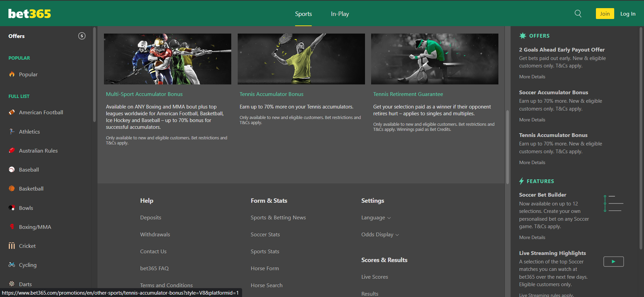
Task: Switch to the In-Play tab
Action: point(340,14)
